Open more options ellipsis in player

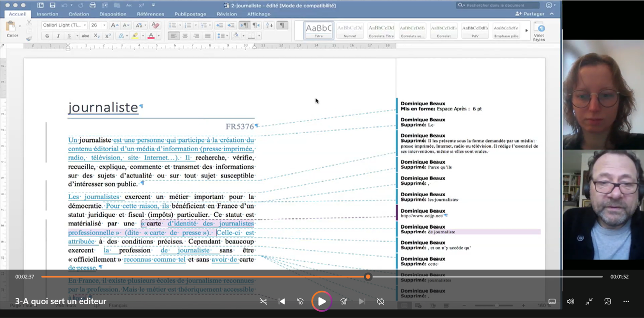point(626,301)
